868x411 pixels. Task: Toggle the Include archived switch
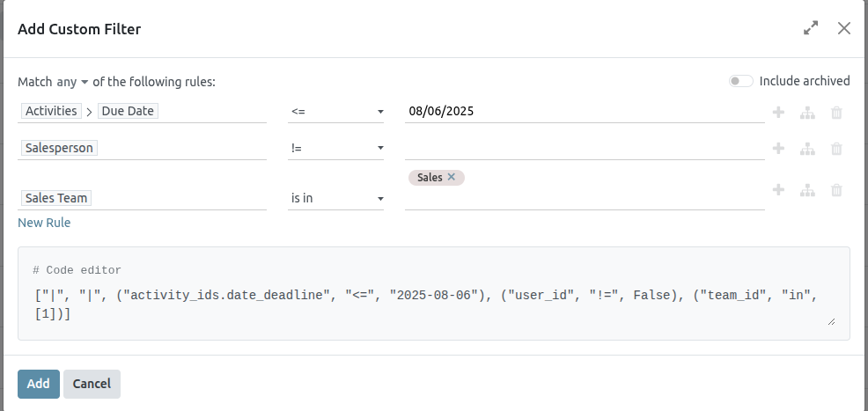741,81
